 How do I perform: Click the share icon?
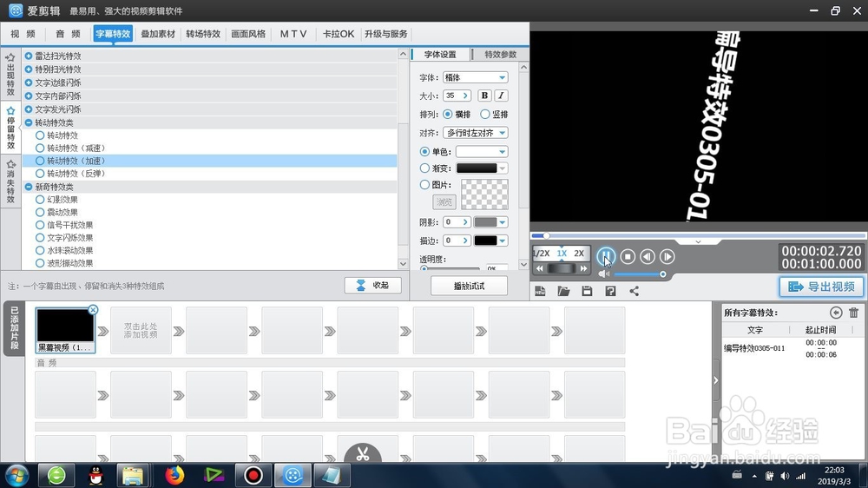coord(634,292)
